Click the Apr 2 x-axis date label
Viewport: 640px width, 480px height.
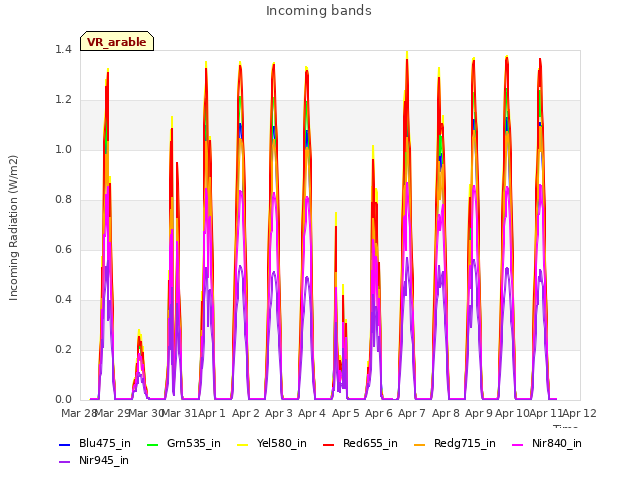tap(246, 413)
